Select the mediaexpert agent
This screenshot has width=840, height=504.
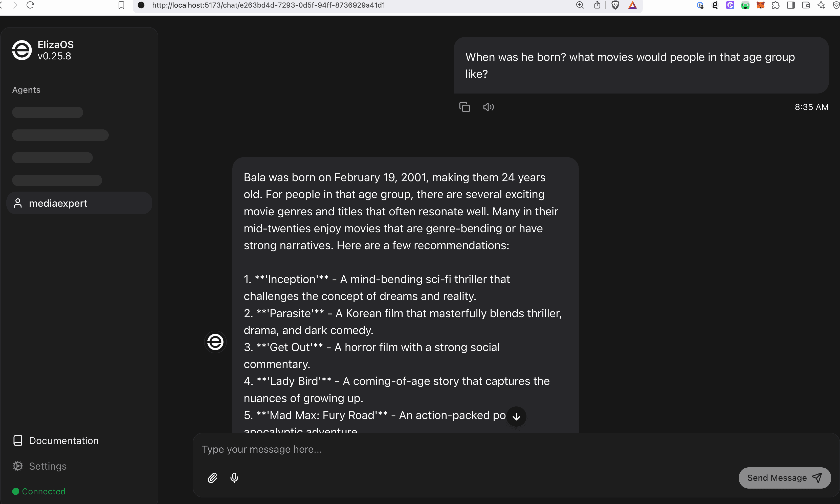tap(79, 203)
